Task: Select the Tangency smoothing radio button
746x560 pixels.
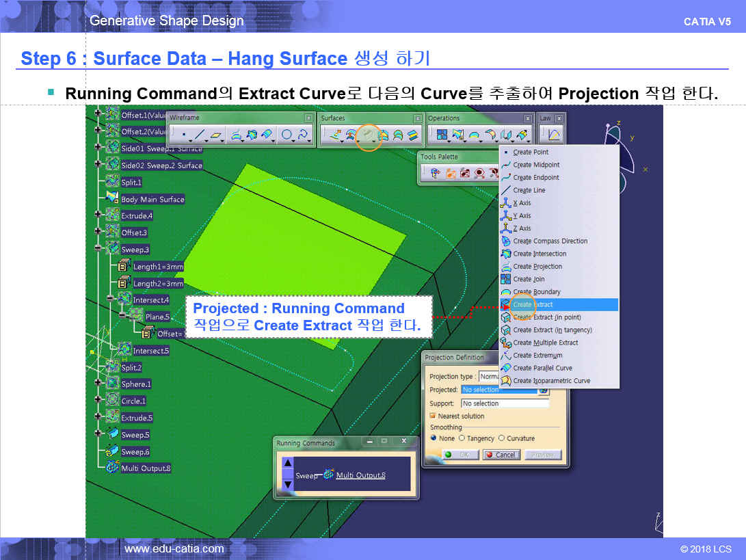Action: tap(462, 438)
